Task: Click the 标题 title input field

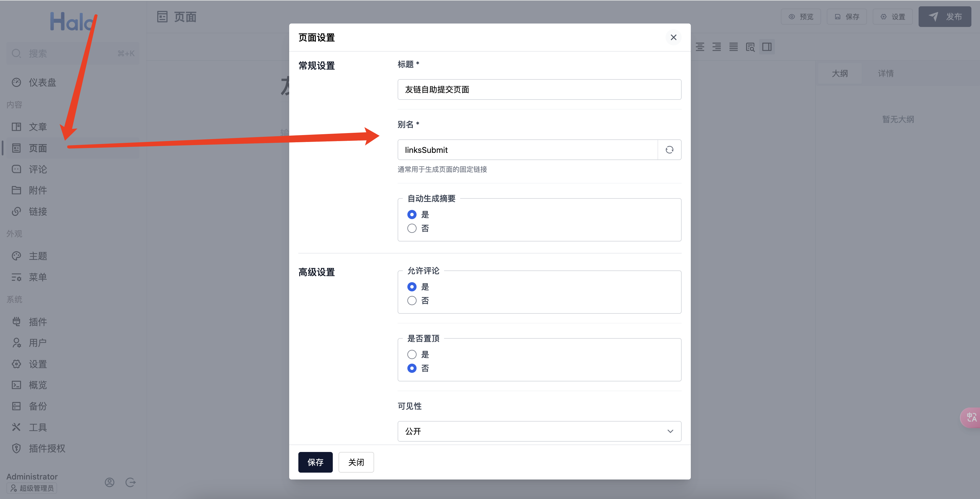Action: (539, 89)
